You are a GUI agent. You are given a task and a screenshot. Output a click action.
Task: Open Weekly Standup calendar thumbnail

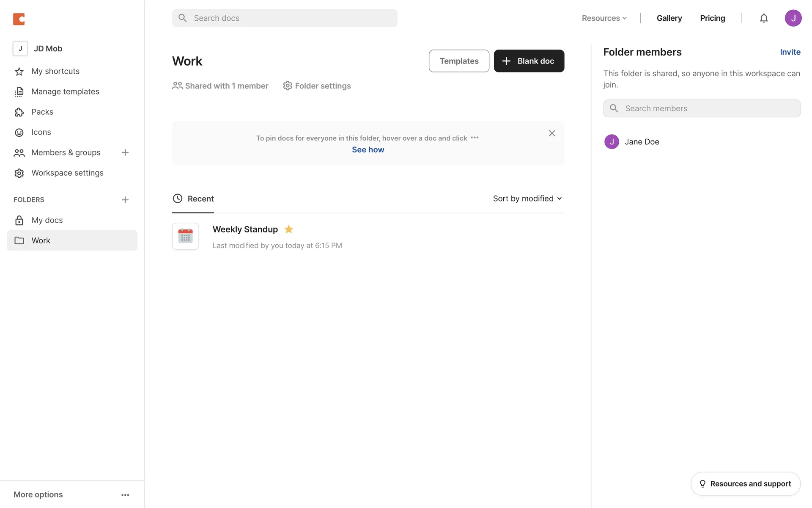click(185, 236)
